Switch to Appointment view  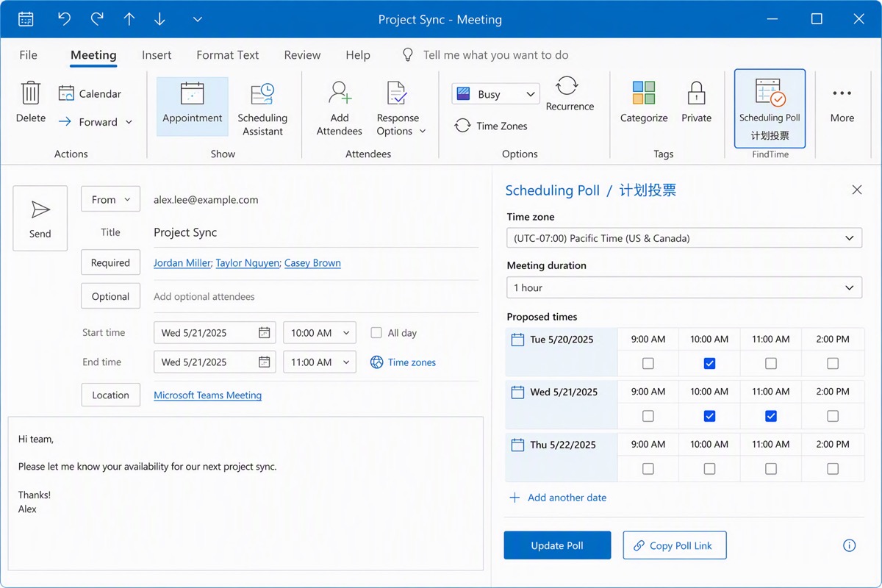[x=193, y=107]
